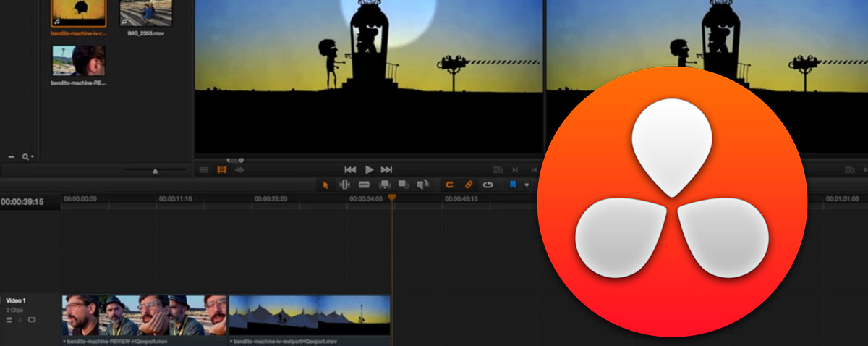The height and width of the screenshot is (346, 868).
Task: Switch to audio waveform source view
Action: point(239,170)
